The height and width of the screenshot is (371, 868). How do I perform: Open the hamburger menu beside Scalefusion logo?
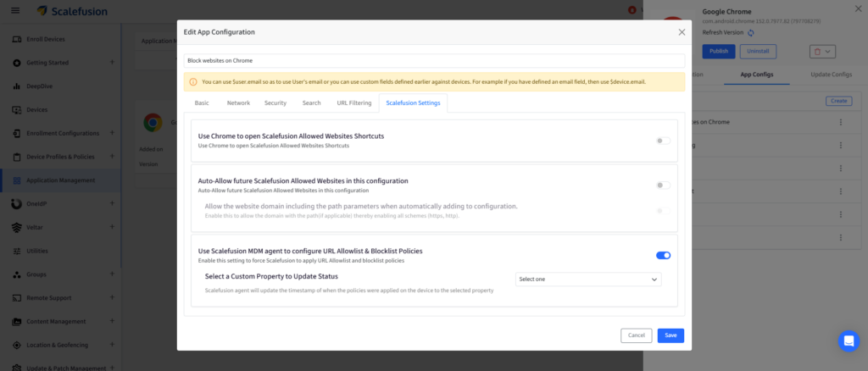[15, 10]
